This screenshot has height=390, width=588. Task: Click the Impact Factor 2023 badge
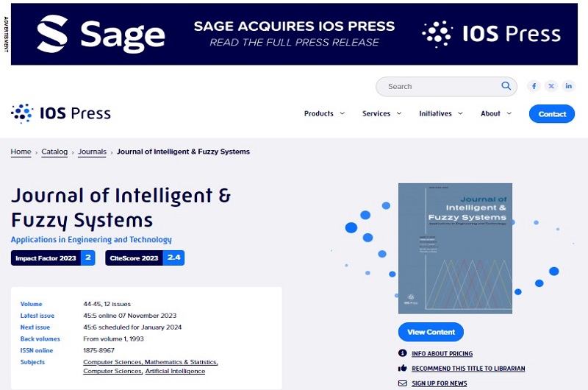[x=53, y=258]
